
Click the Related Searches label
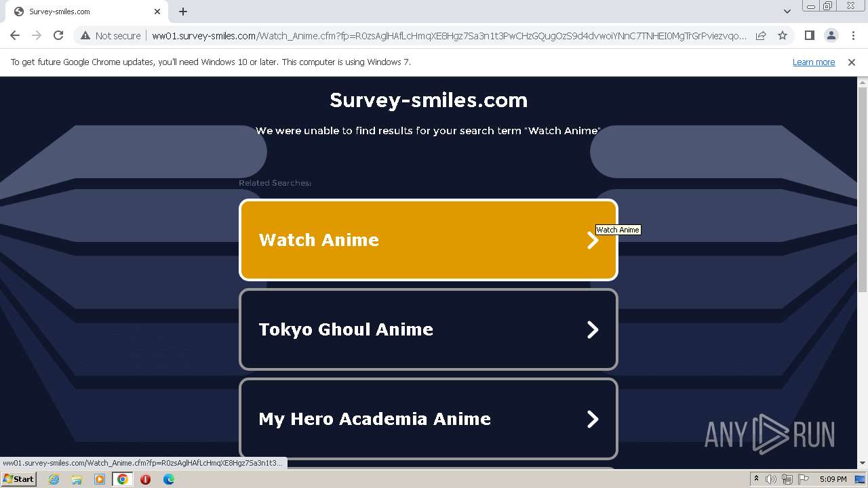coord(275,183)
